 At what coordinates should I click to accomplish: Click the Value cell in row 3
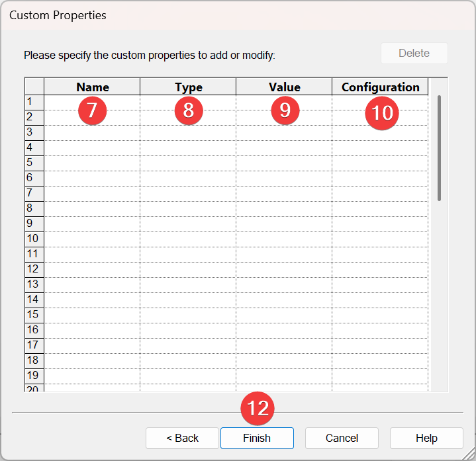284,133
